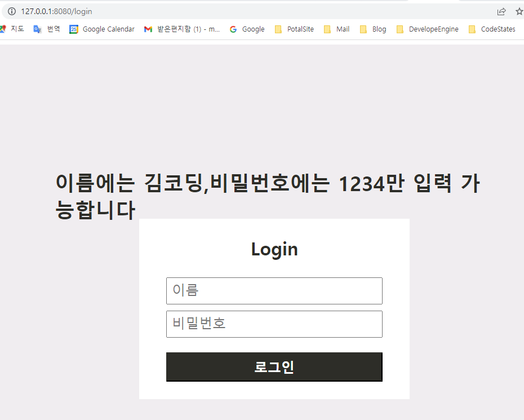
Task: Click the Login heading text
Action: click(x=274, y=249)
